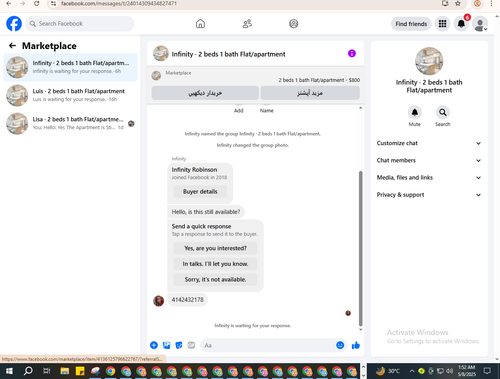
Task: Reload the browser page
Action: tap(37, 4)
